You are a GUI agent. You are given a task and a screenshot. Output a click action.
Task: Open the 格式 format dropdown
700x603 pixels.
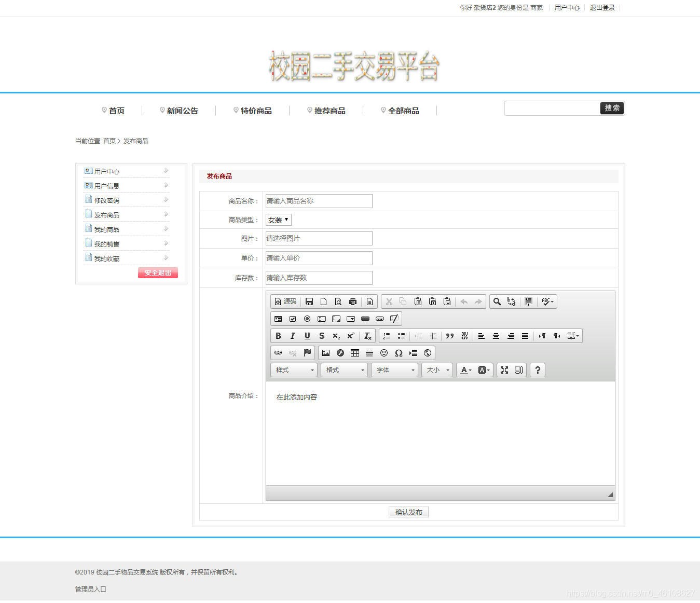tap(345, 370)
